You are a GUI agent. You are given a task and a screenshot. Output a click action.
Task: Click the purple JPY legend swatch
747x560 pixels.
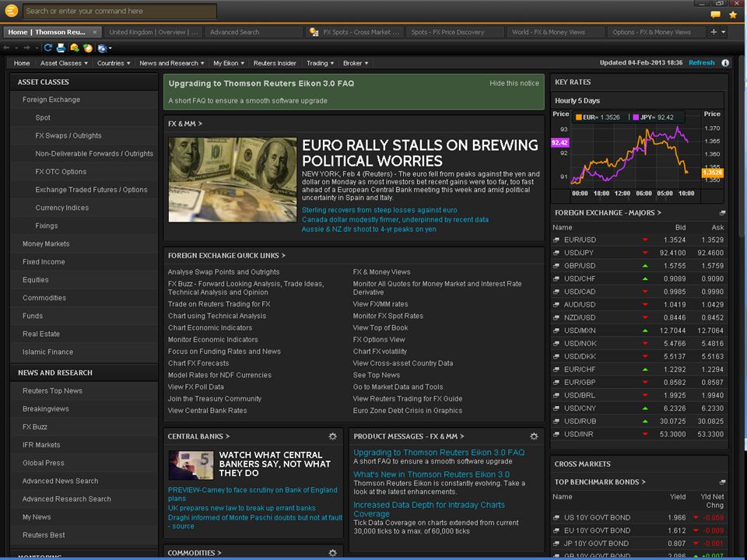(636, 117)
